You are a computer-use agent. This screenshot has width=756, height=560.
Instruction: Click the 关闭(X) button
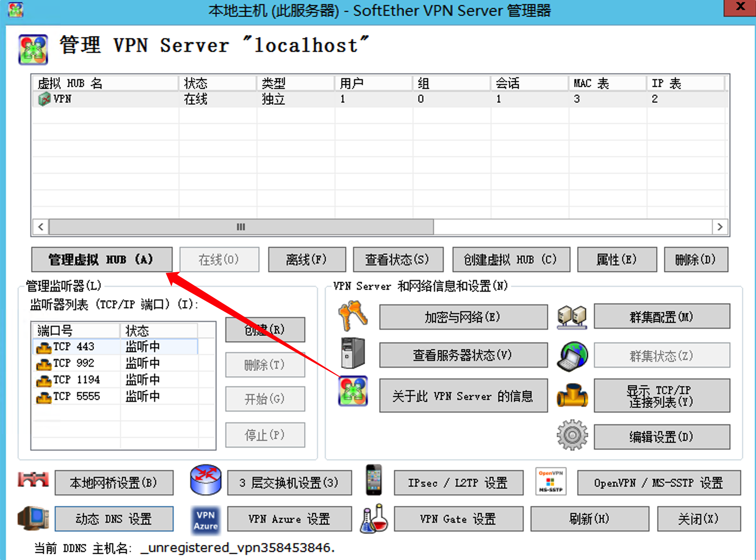[699, 519]
